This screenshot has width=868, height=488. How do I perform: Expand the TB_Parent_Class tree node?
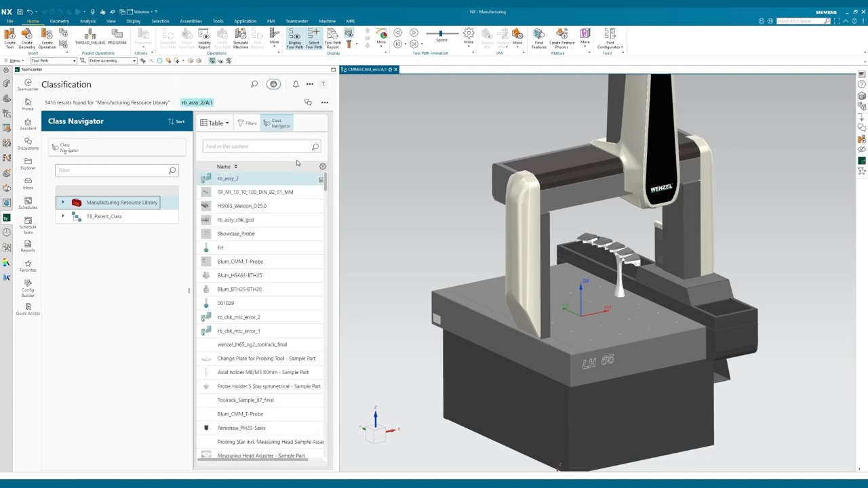(x=63, y=216)
